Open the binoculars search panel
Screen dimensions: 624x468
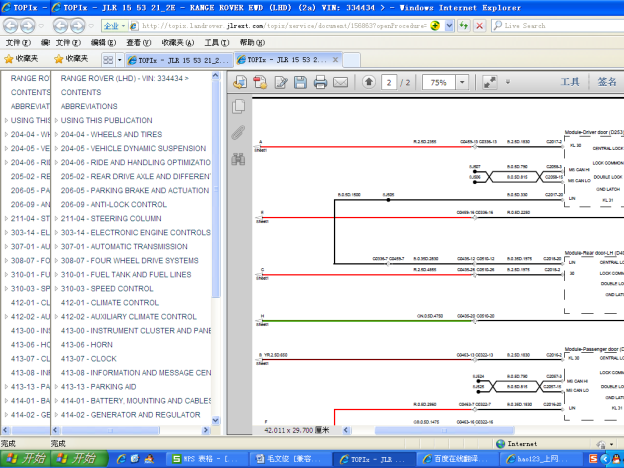click(x=238, y=159)
